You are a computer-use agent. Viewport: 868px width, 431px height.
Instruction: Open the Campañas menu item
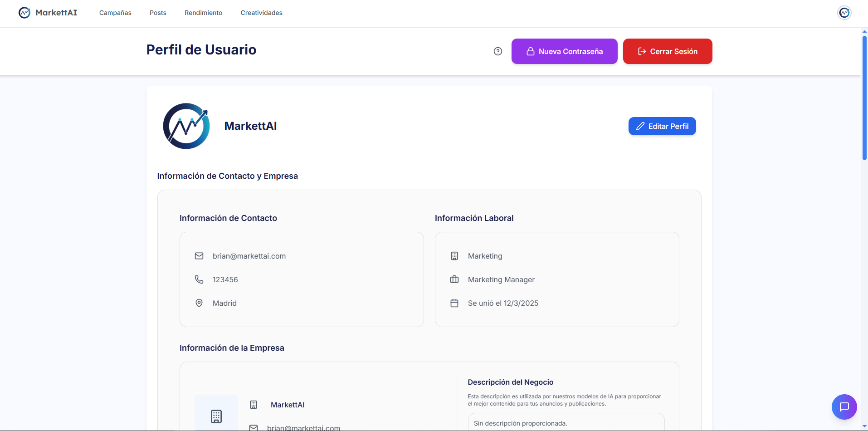115,13
